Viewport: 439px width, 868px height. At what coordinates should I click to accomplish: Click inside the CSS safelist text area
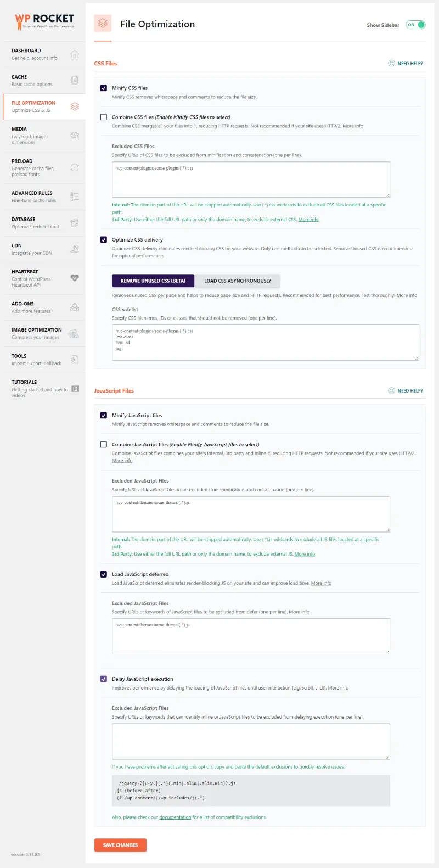266,342
